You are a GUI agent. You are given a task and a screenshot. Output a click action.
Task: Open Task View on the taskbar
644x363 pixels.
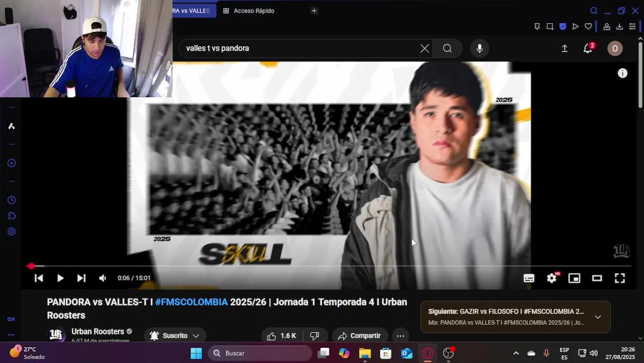(324, 353)
